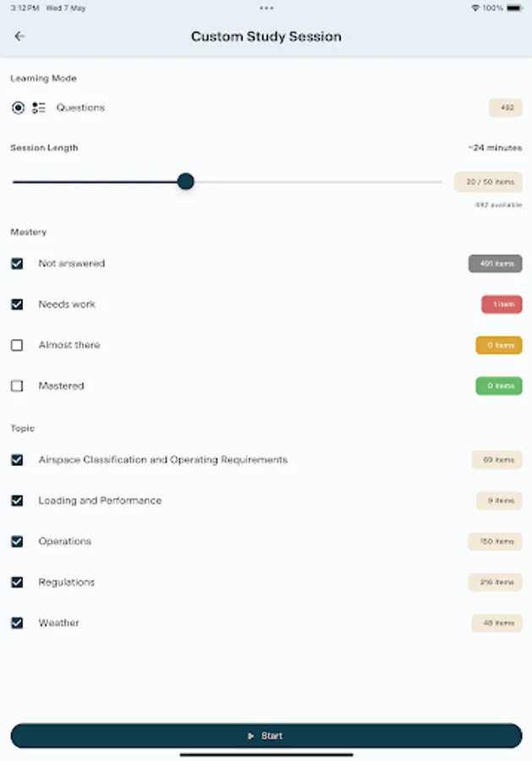
Task: Click the 492 questions count badge
Action: pyautogui.click(x=506, y=107)
